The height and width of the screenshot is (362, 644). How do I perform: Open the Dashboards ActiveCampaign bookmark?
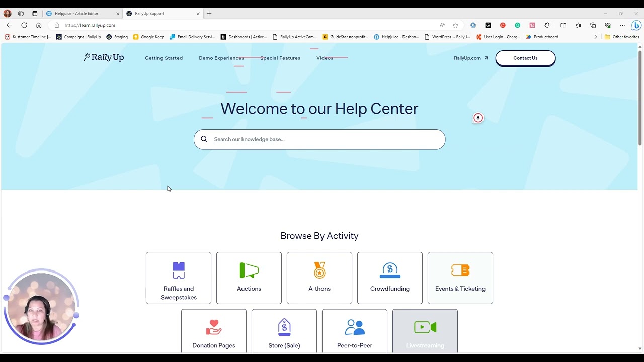coord(244,37)
